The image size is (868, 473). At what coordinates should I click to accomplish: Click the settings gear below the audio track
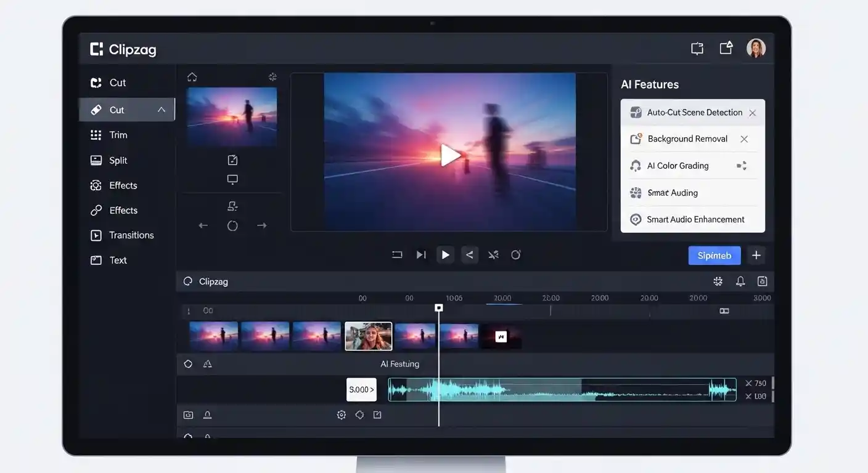coord(342,414)
